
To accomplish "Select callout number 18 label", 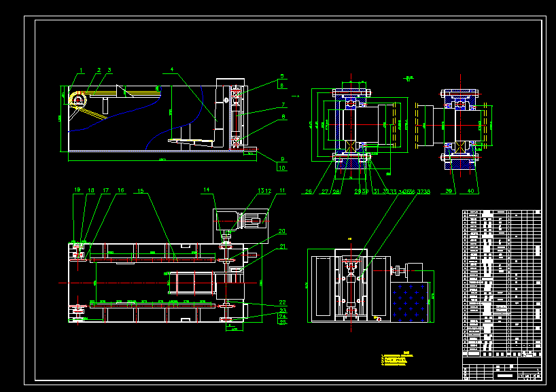I will (x=91, y=190).
